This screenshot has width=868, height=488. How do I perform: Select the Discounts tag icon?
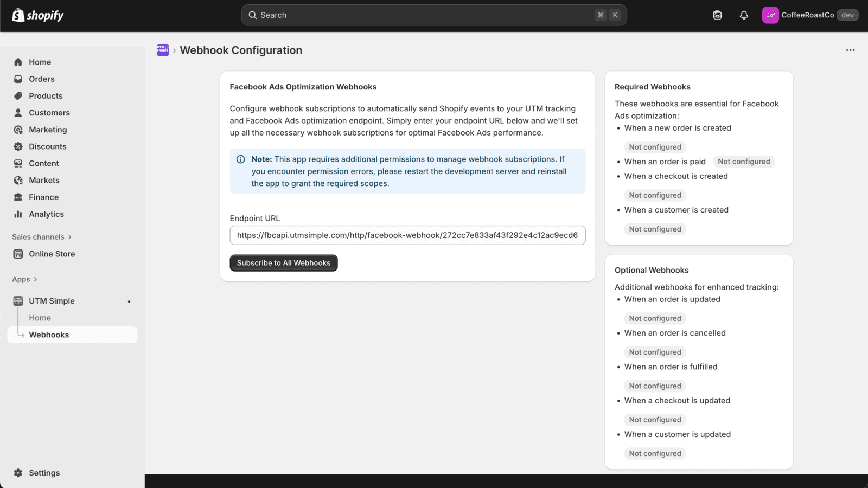pos(18,146)
